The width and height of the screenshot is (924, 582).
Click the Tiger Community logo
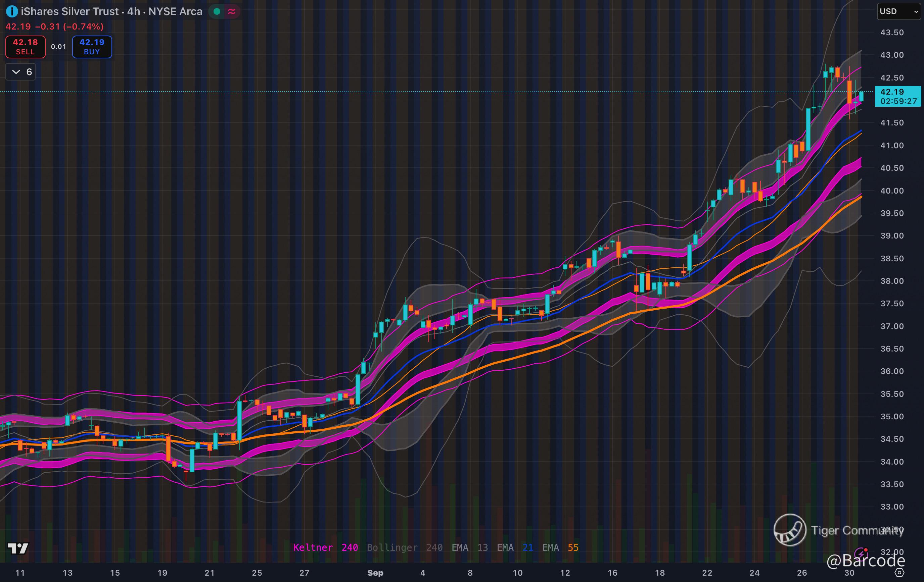click(x=790, y=530)
